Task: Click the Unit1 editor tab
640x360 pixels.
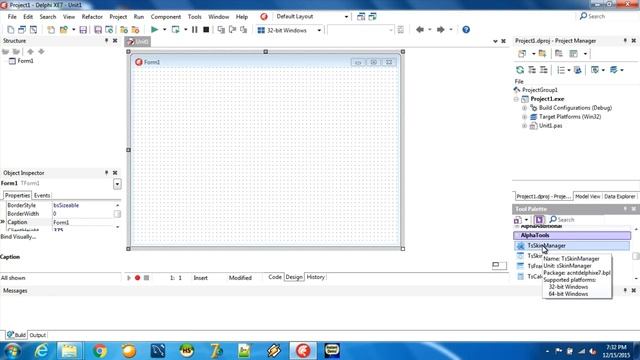Action: tap(138, 42)
